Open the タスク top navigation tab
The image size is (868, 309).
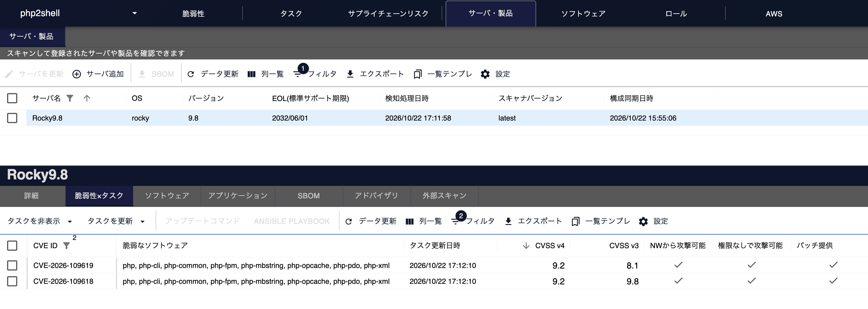(291, 14)
